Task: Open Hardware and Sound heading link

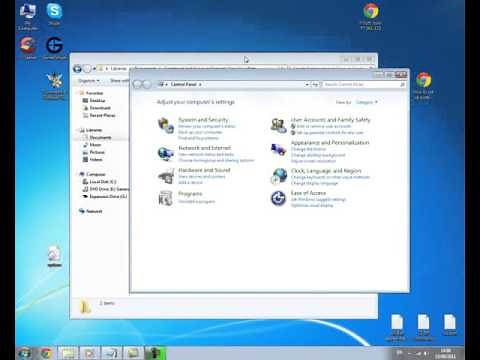Action: click(x=204, y=170)
